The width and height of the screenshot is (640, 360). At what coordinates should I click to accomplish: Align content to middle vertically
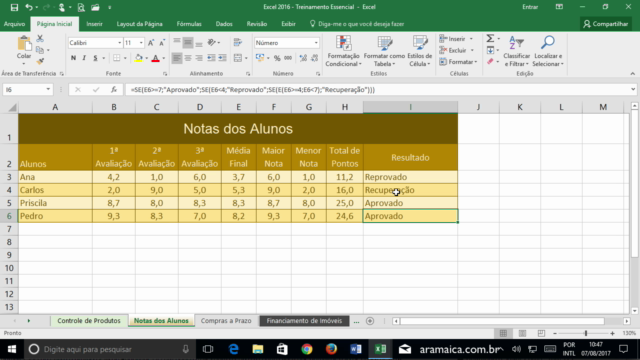click(188, 42)
